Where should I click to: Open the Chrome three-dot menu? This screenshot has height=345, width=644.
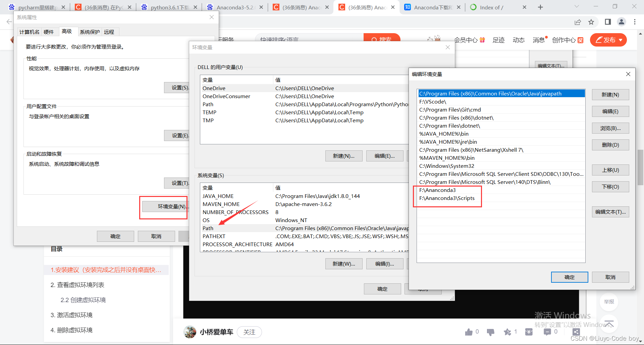(635, 22)
